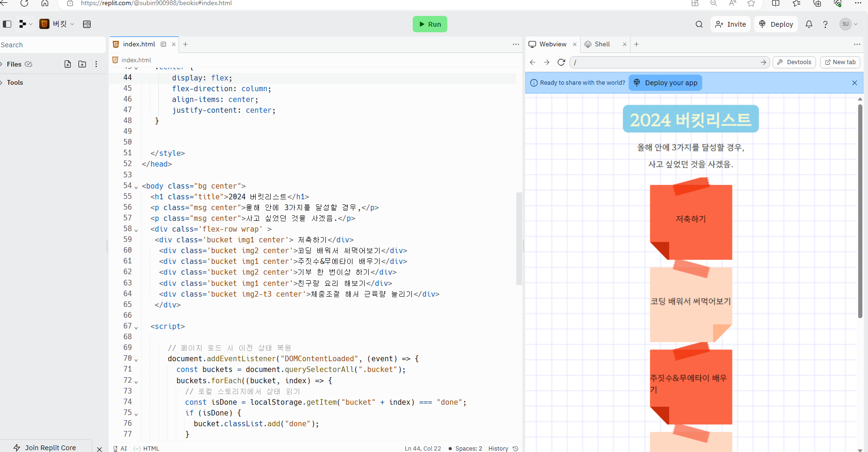The height and width of the screenshot is (452, 868).
Task: Go forward in the Webview
Action: [x=547, y=62]
